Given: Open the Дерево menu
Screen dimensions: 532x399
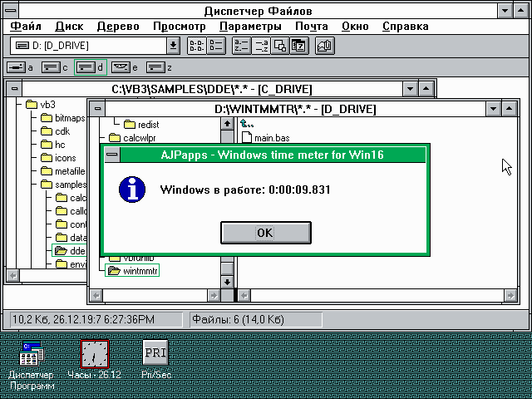Looking at the screenshot, I should point(118,26).
